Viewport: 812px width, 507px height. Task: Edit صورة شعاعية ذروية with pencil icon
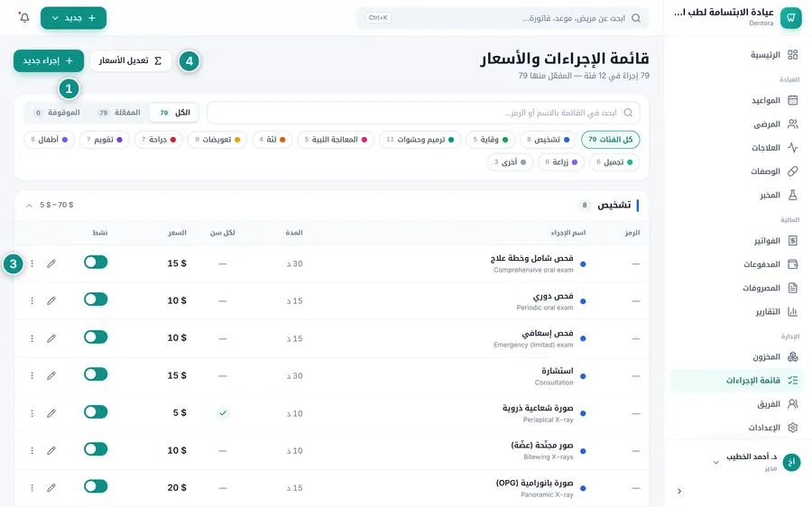click(x=51, y=413)
